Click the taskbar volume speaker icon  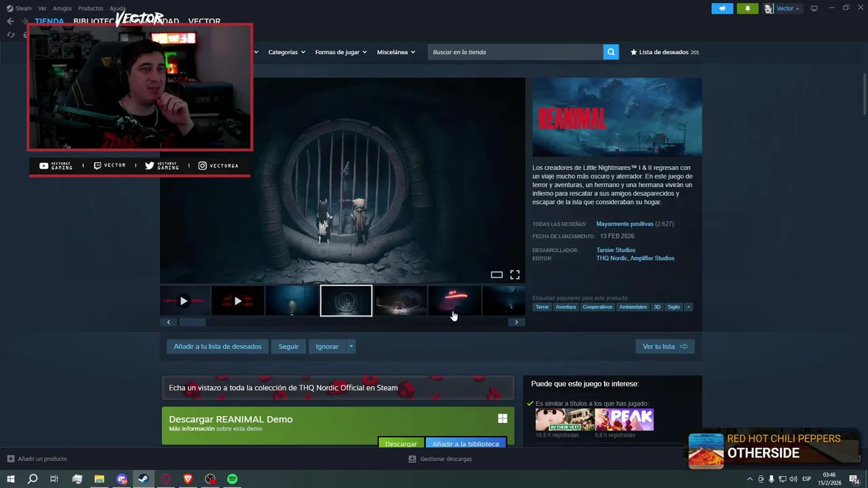[x=792, y=479]
